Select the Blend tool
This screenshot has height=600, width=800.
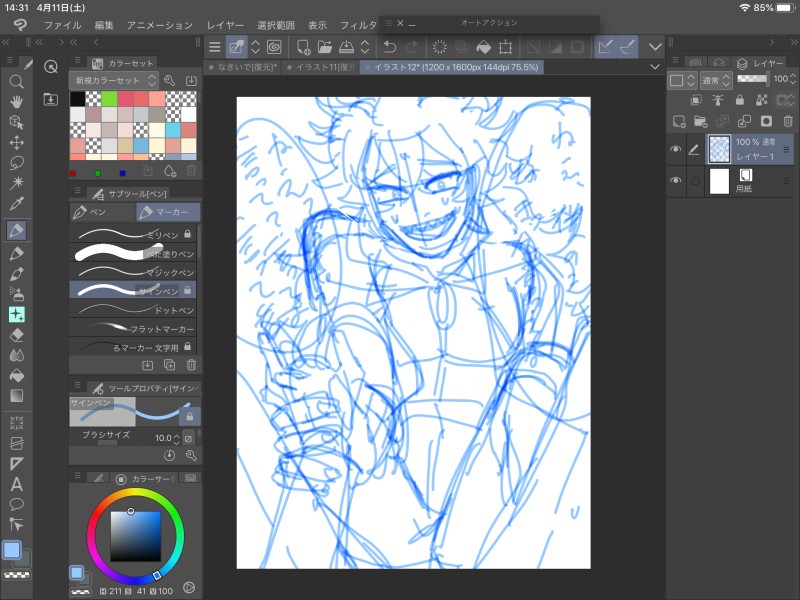click(x=16, y=355)
